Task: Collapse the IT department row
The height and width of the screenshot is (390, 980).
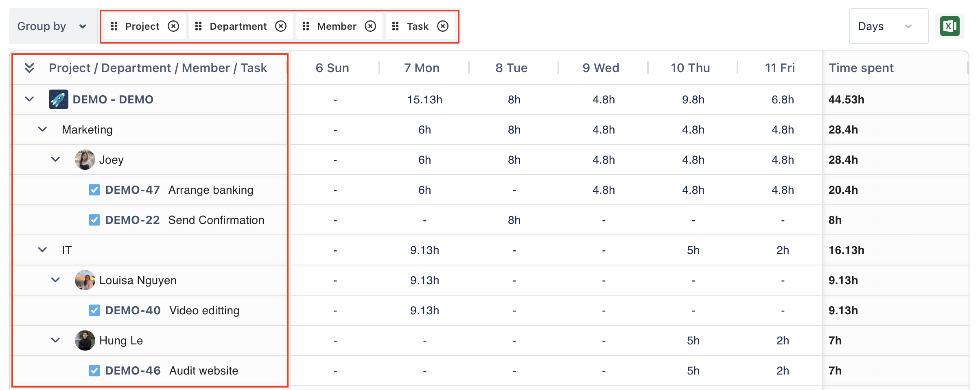Action: point(42,250)
